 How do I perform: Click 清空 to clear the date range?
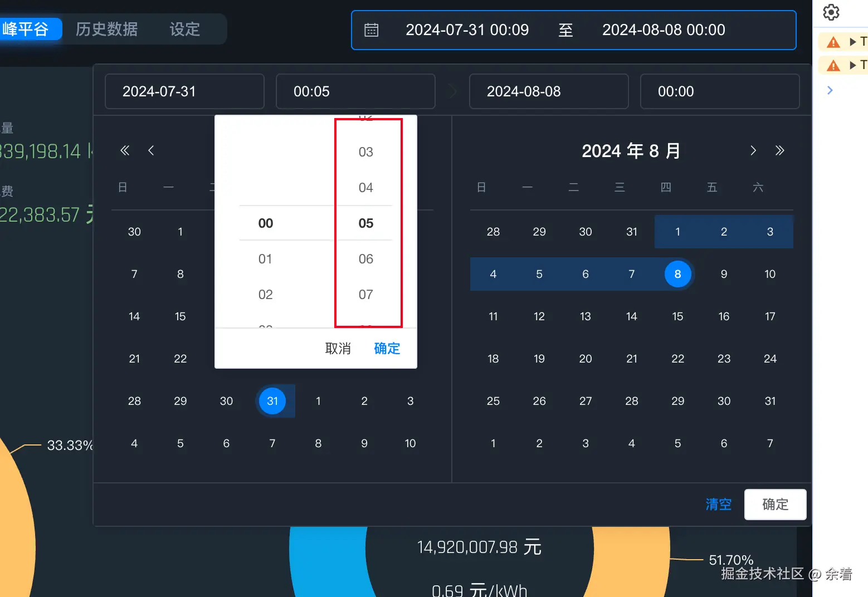point(718,505)
